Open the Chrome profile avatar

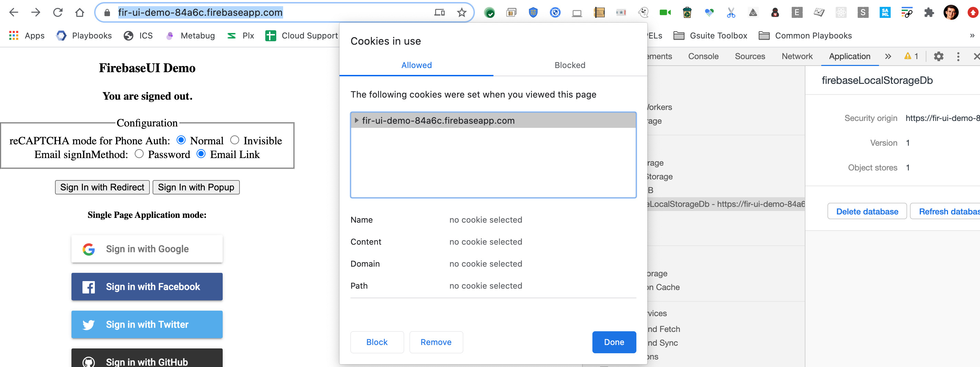[x=951, y=13]
